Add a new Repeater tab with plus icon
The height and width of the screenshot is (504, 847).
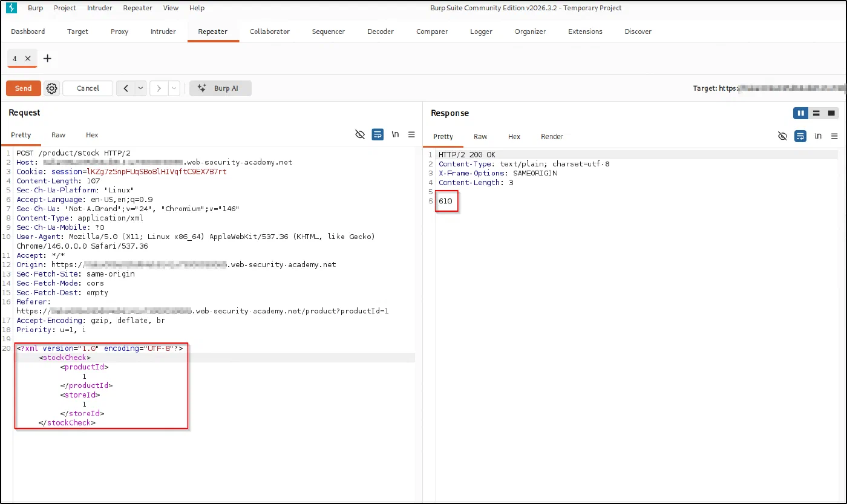click(x=48, y=58)
